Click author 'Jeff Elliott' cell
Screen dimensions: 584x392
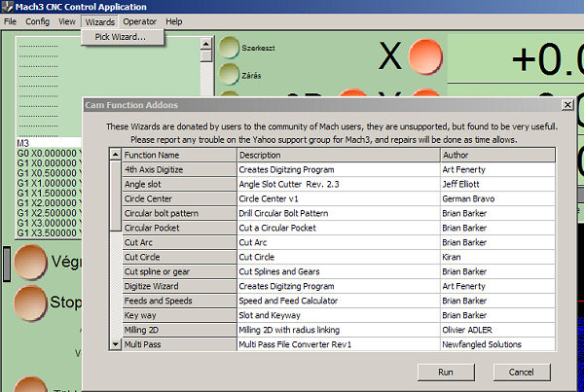(x=497, y=184)
